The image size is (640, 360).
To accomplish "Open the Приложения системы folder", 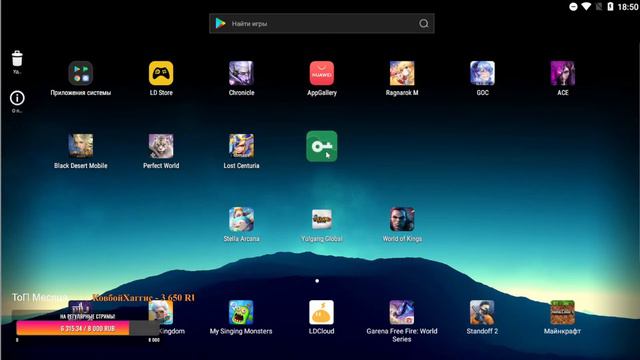I will coord(80,73).
